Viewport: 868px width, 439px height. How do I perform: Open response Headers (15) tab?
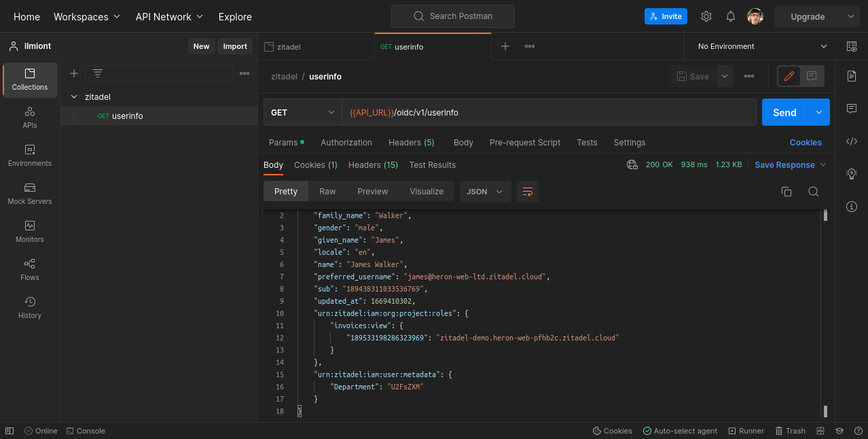[373, 164]
